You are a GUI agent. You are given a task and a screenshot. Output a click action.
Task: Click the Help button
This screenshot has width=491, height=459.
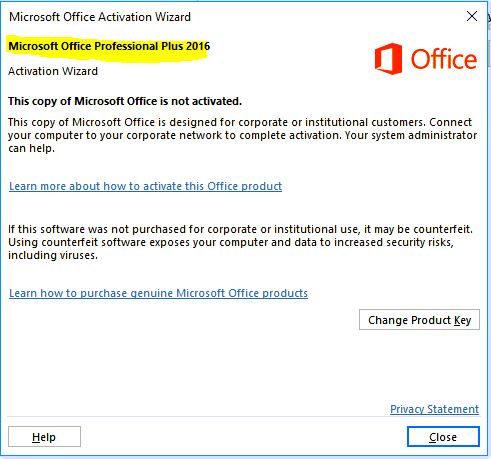(x=44, y=437)
